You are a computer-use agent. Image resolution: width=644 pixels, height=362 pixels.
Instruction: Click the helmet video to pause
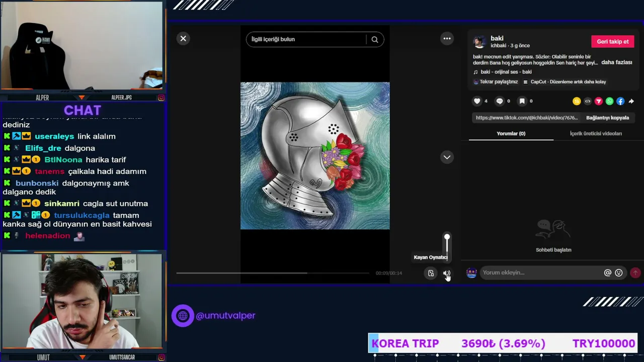coord(315,156)
